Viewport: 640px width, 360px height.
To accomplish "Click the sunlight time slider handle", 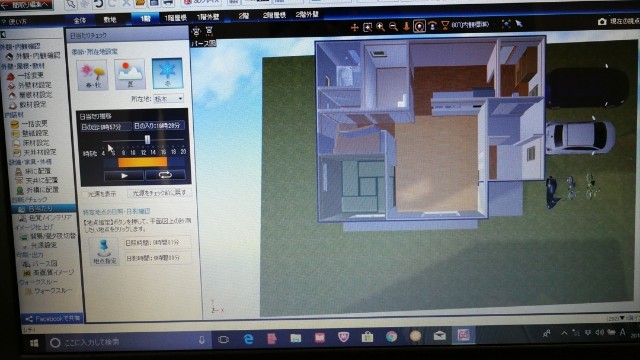I will [147, 140].
